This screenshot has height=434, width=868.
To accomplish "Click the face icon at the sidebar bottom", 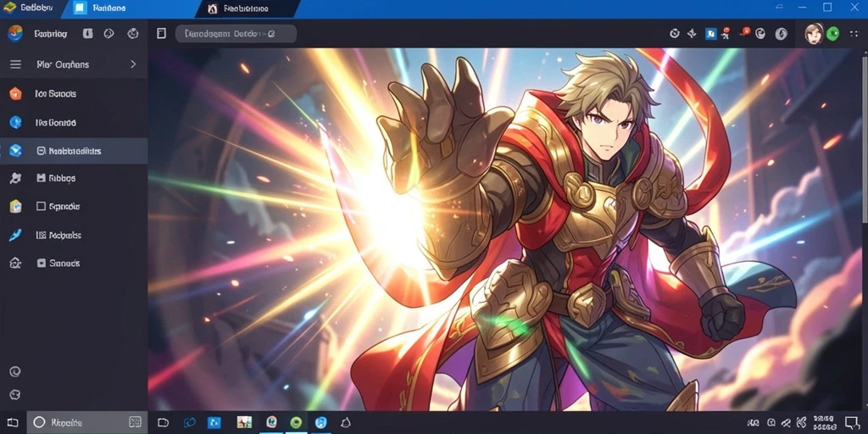I will (x=15, y=395).
